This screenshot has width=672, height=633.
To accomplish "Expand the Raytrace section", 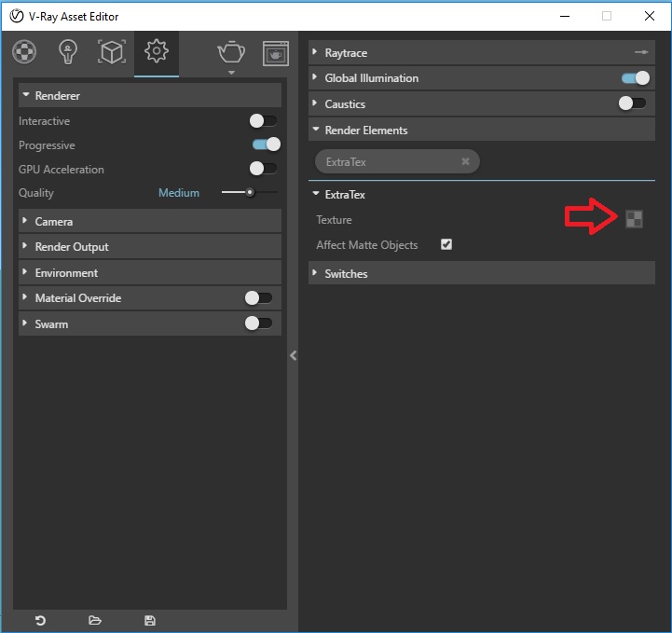I will point(482,53).
